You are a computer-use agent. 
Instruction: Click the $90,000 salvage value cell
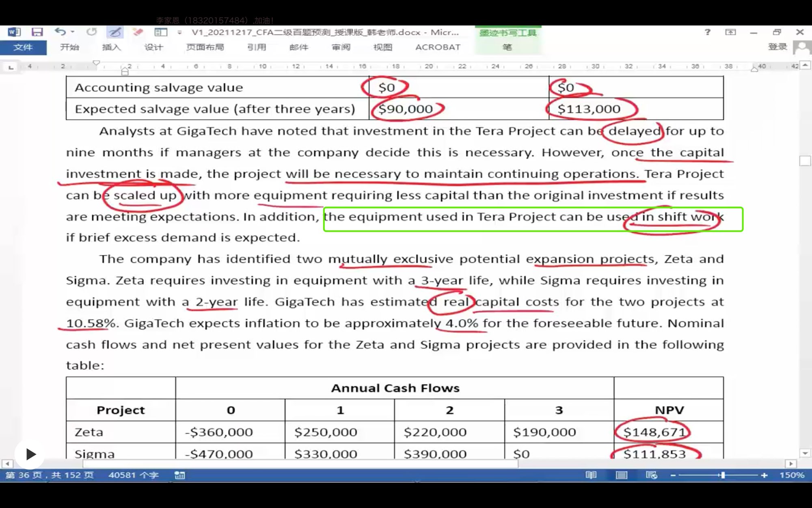(459, 109)
